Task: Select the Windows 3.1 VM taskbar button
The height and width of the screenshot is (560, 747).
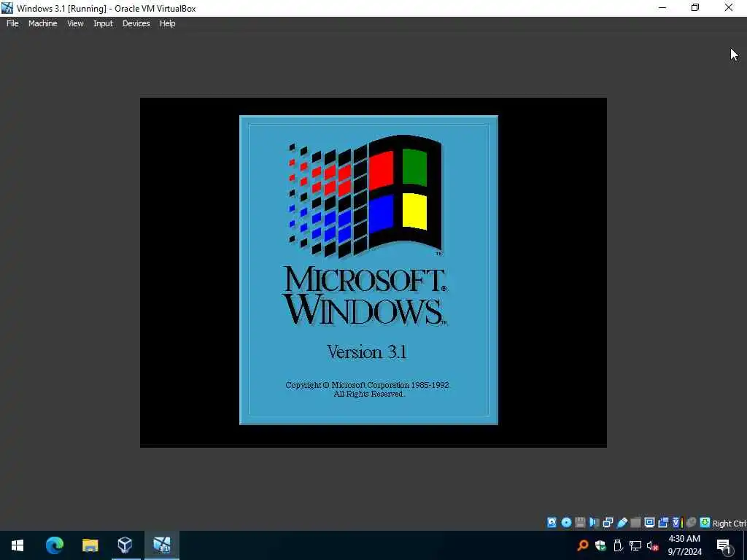Action: click(161, 545)
